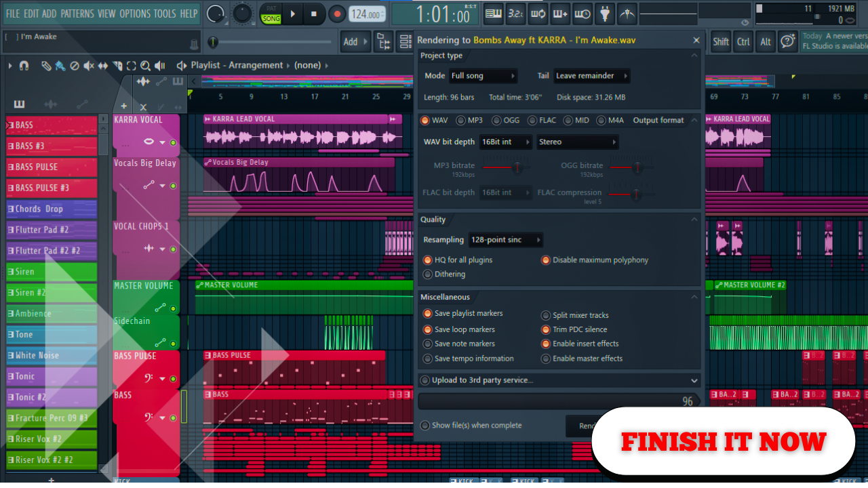The width and height of the screenshot is (868, 488).
Task: Click the record button in transport
Action: (x=337, y=14)
